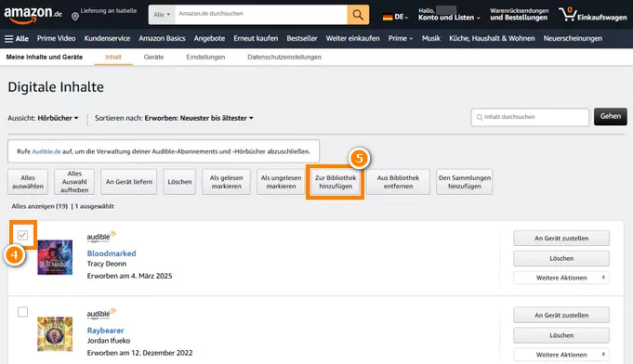The image size is (633, 364).
Task: Click Warenrücksendungen und Bestellungen
Action: coord(519,15)
